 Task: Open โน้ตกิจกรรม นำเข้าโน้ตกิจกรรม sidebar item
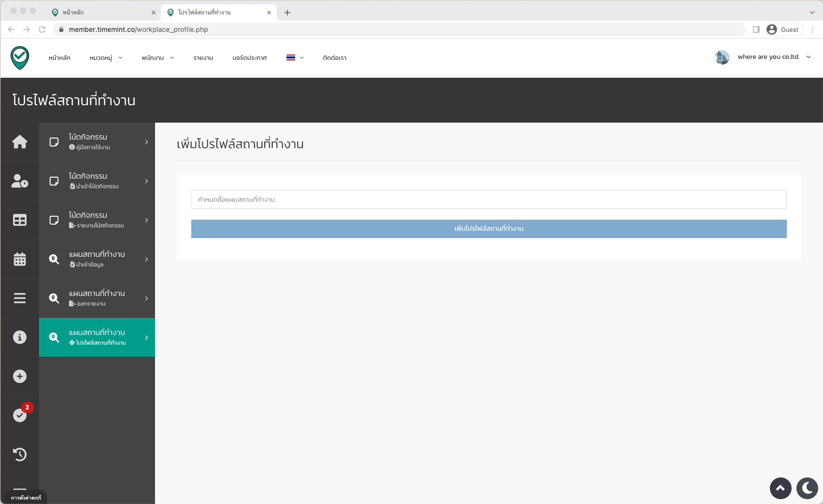(97, 181)
